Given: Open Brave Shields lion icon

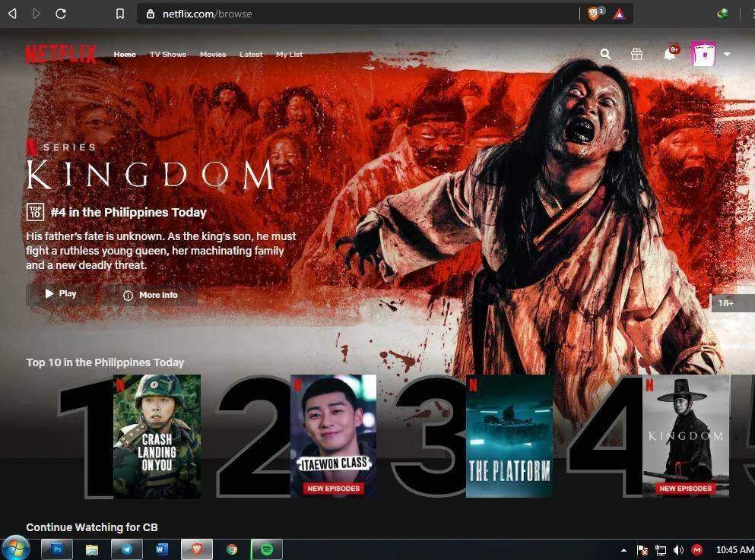Looking at the screenshot, I should click(x=594, y=14).
